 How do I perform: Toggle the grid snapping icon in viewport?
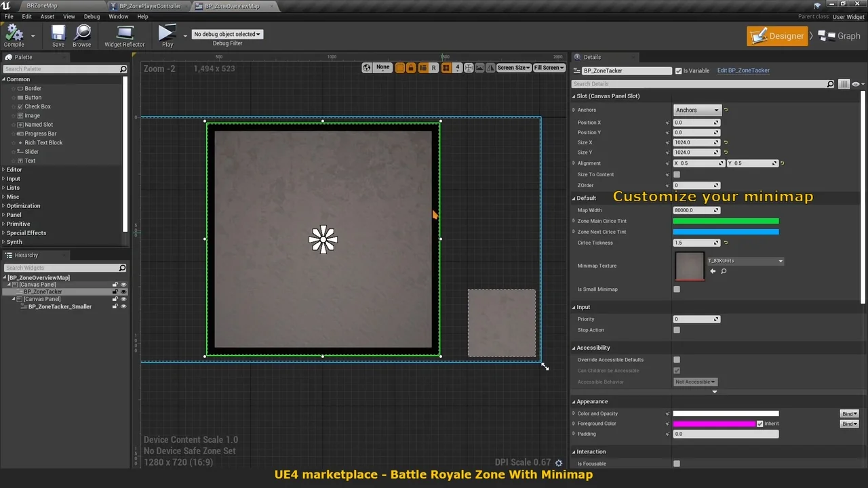point(446,68)
